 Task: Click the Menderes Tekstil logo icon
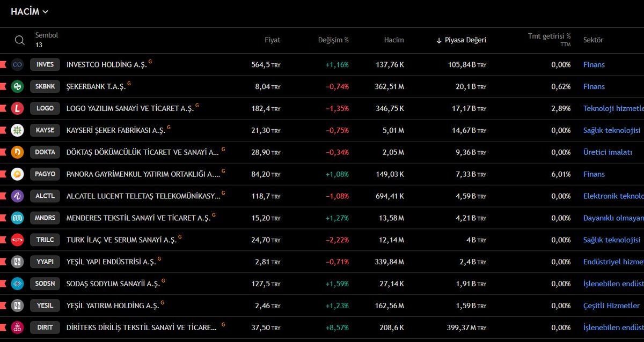[x=18, y=218]
